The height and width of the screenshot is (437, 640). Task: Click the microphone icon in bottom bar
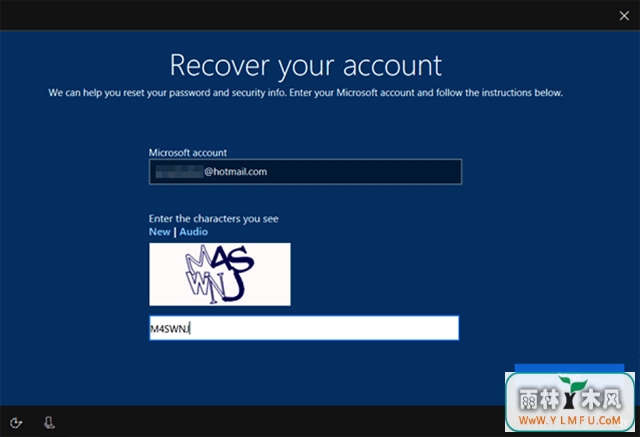click(49, 423)
